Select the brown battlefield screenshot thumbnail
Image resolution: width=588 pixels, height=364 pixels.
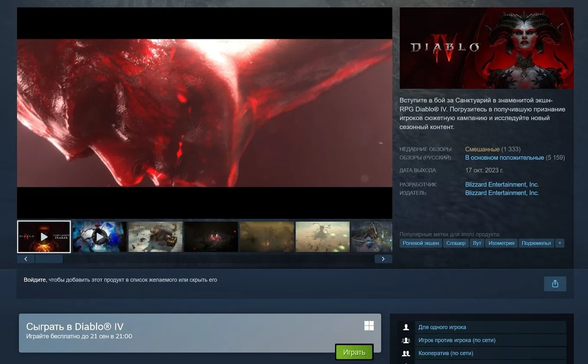click(267, 237)
